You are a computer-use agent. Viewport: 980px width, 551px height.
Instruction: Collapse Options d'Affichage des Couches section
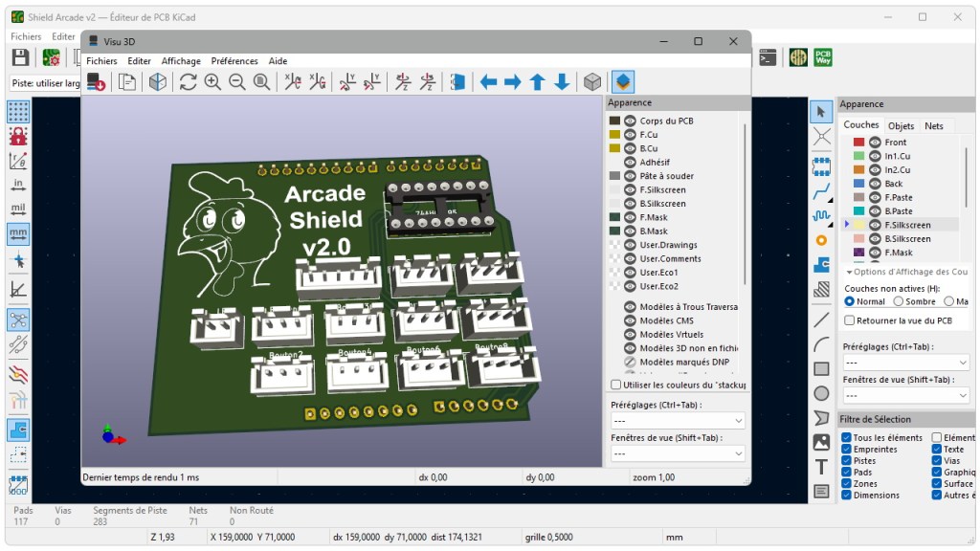848,272
